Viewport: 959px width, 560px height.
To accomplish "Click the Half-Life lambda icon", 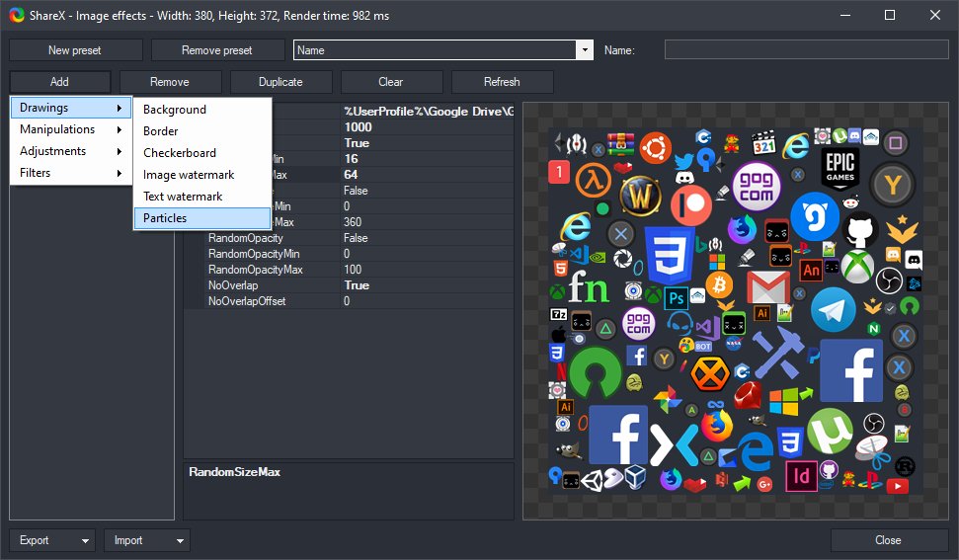I will click(594, 181).
